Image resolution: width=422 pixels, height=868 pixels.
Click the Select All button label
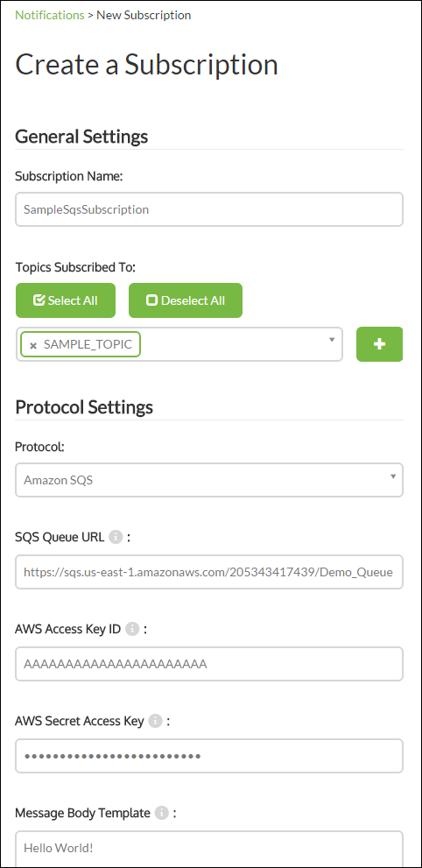[73, 300]
